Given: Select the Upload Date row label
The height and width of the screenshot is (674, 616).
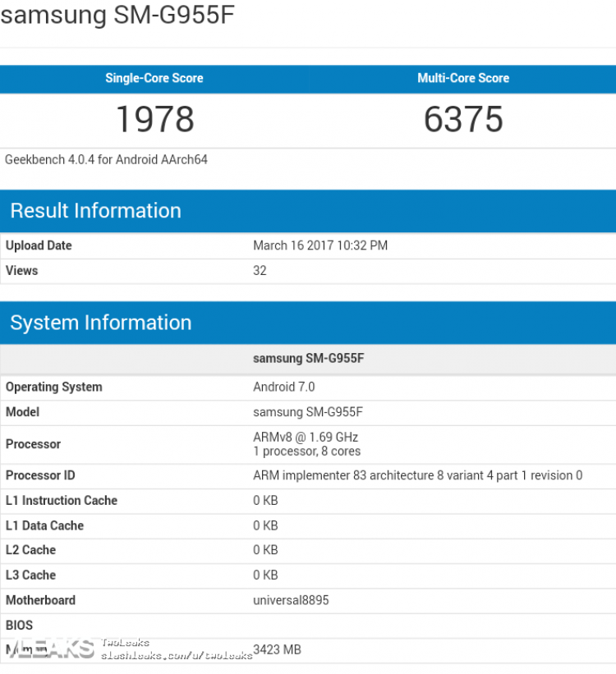Looking at the screenshot, I should click(39, 245).
